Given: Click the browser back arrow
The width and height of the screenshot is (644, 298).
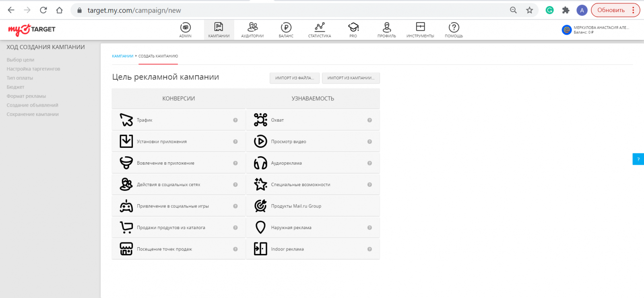Looking at the screenshot, I should tap(11, 10).
